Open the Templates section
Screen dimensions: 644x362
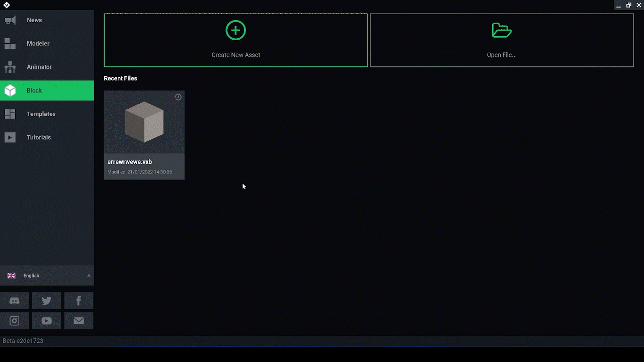click(x=41, y=114)
